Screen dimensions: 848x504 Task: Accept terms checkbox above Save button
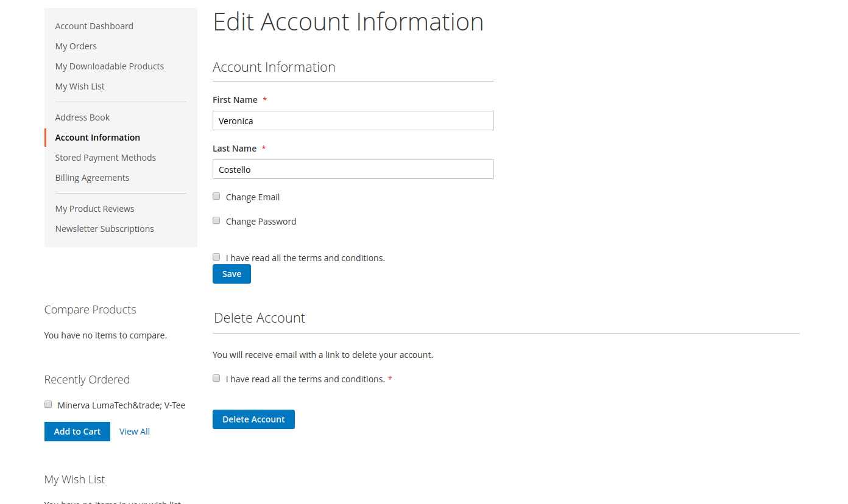click(x=216, y=257)
